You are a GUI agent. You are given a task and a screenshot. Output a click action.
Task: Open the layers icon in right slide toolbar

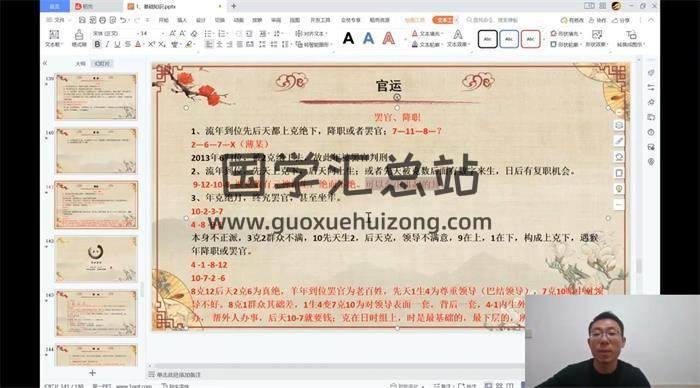pos(619,125)
